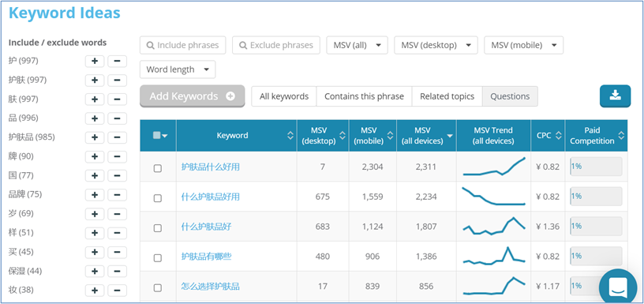Open MSV (desktop) filter dropdown
Image resolution: width=644 pixels, height=304 pixels.
436,45
